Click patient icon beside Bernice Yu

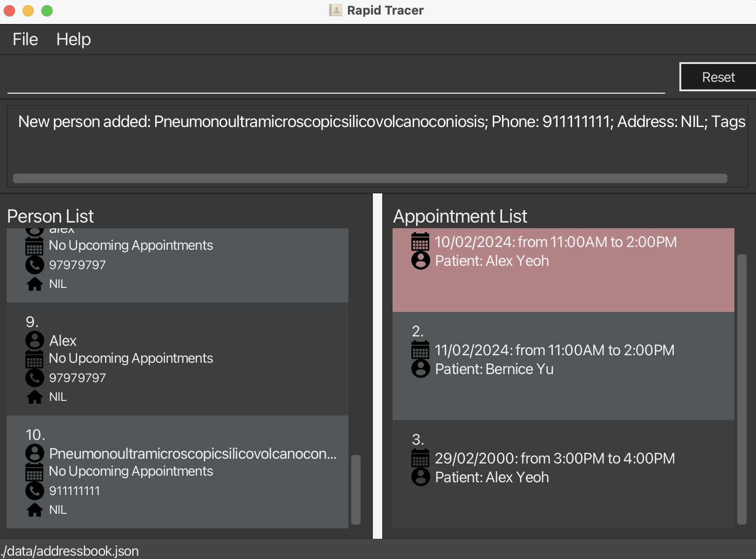(420, 368)
